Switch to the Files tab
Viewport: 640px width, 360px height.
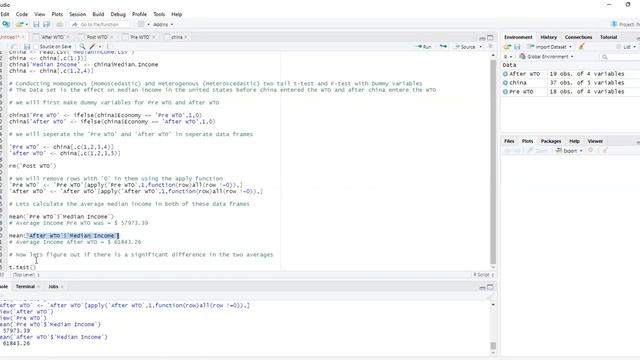pos(509,141)
